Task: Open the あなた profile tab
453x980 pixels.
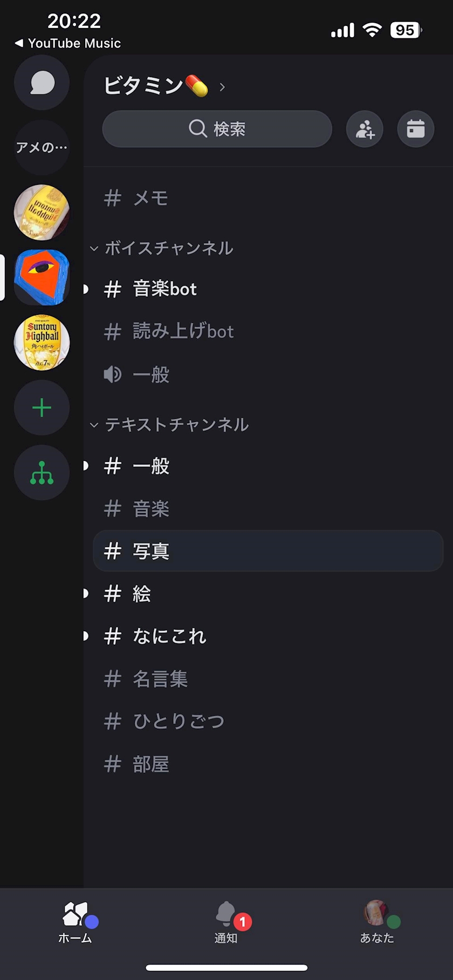Action: [377, 922]
